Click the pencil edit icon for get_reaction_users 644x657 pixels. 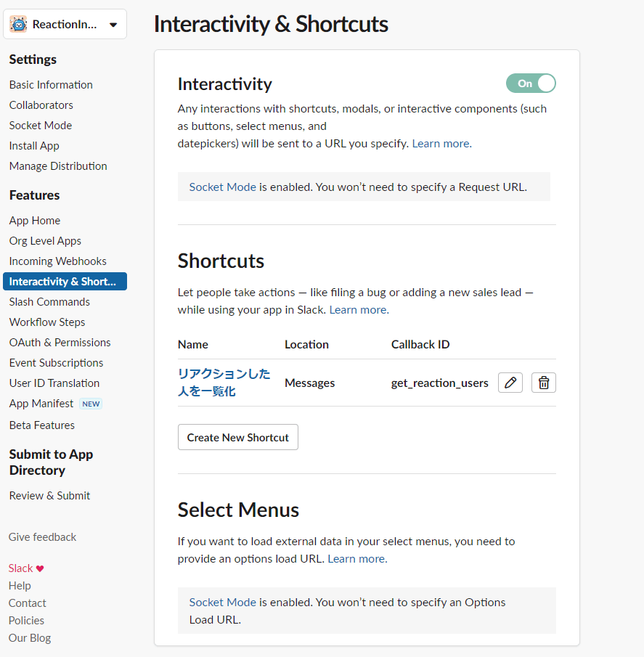click(x=510, y=383)
